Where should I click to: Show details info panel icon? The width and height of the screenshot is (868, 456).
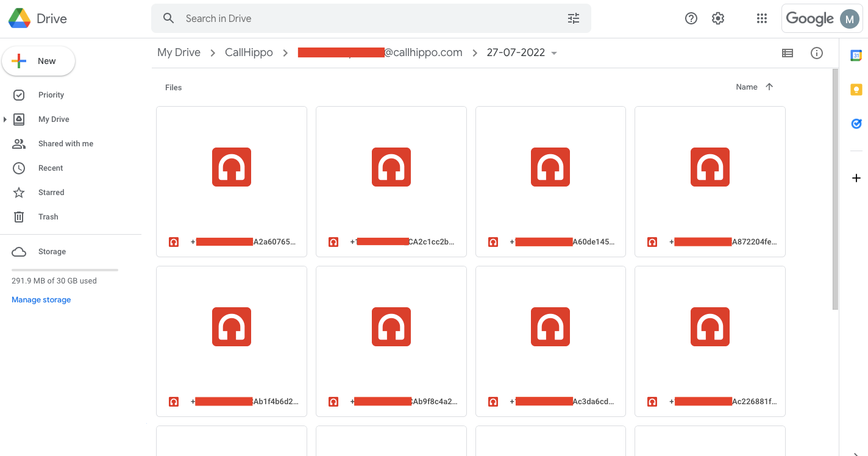(x=817, y=53)
